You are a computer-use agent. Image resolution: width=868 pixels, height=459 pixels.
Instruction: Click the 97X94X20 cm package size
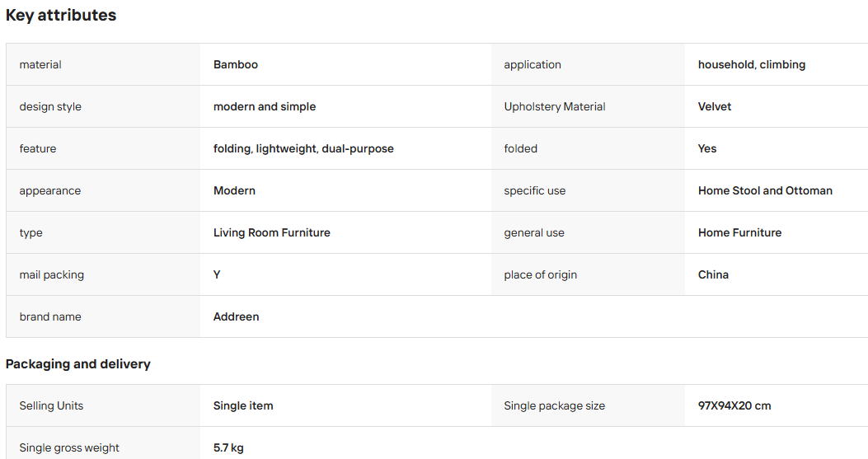pos(734,405)
